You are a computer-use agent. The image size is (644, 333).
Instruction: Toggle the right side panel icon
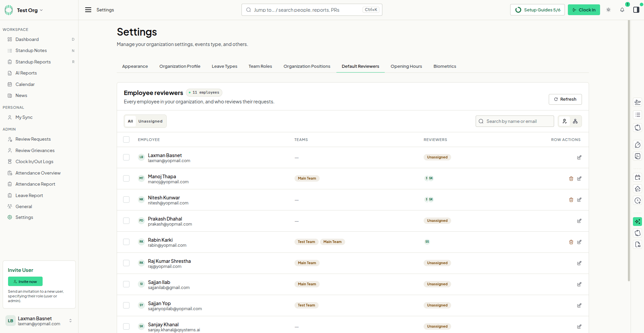click(636, 10)
